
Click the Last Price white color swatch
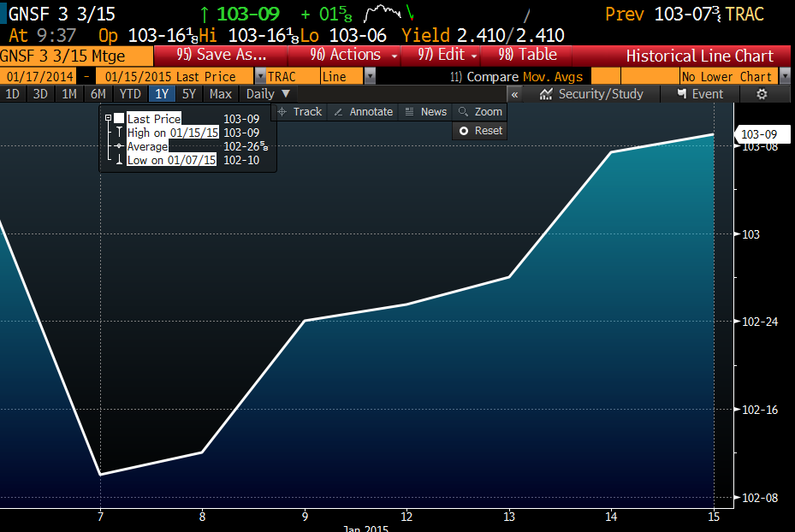(x=119, y=119)
